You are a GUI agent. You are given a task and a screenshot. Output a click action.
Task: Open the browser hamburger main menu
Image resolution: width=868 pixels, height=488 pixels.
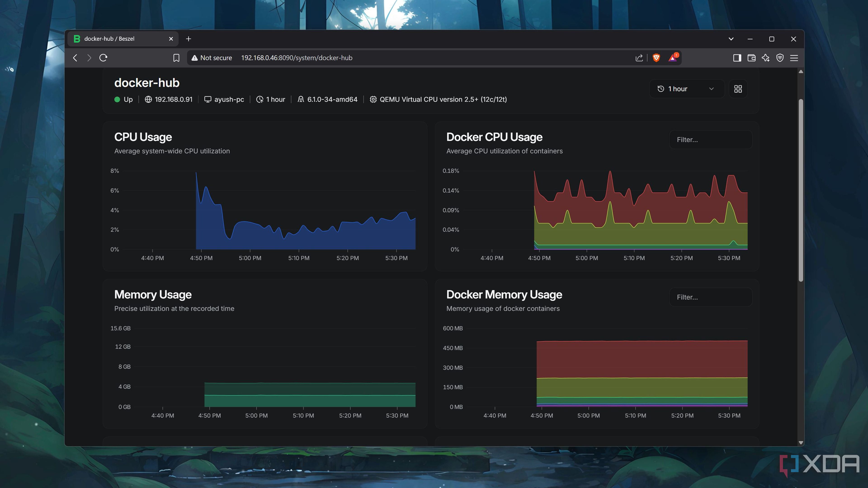click(794, 58)
